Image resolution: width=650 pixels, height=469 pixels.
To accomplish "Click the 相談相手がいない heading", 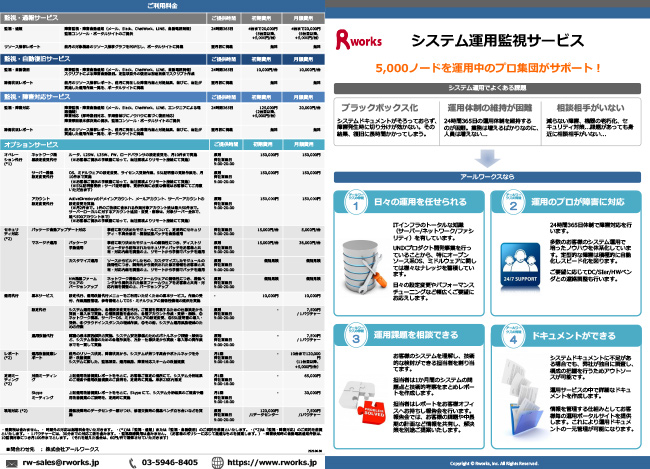I will [x=590, y=108].
